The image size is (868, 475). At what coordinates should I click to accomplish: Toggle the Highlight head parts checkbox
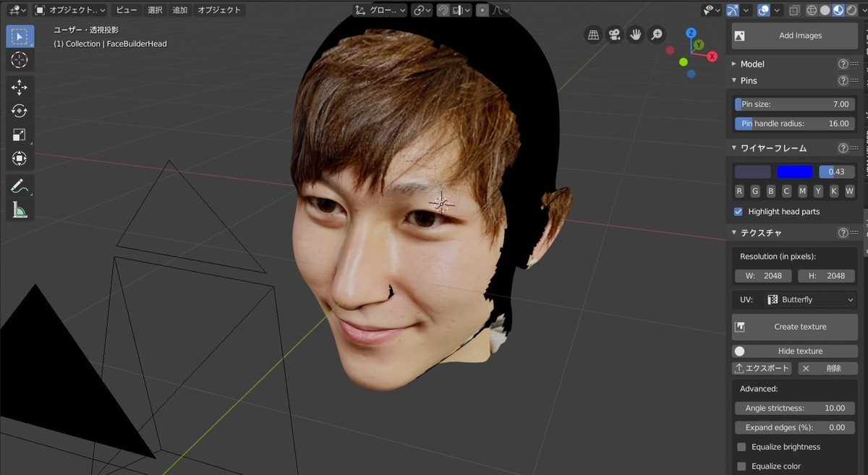point(739,211)
